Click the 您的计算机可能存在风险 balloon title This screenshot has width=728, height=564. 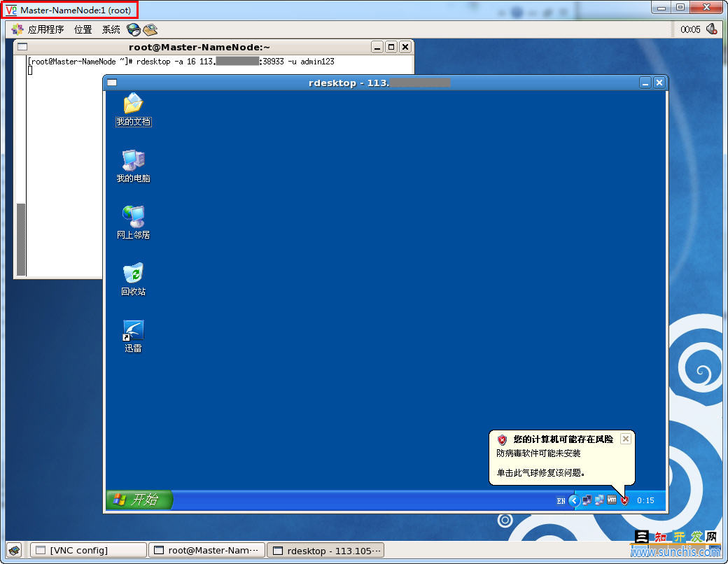[563, 439]
